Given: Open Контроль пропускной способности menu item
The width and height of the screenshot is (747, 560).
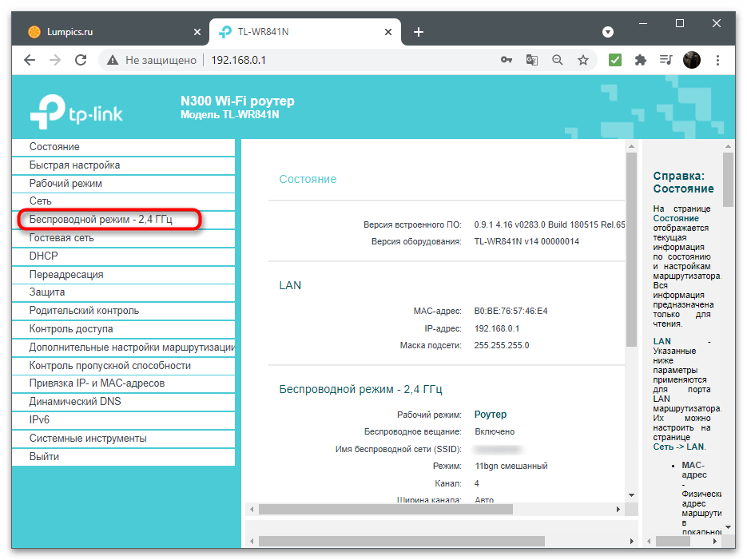Looking at the screenshot, I should pos(123,365).
